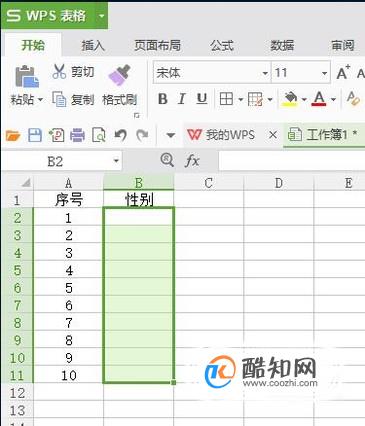Screen dimensions: 365x426
Task: Open the folder icon to open file
Action: point(13,136)
